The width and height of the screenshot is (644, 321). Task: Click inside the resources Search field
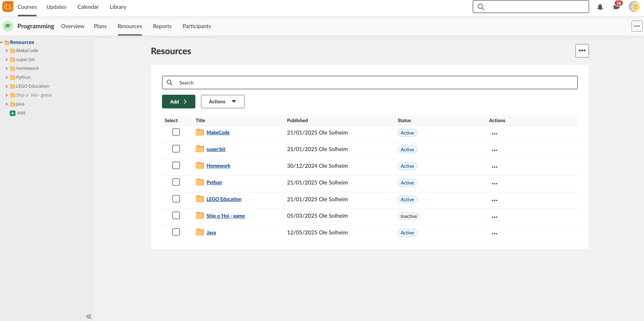tap(300, 82)
